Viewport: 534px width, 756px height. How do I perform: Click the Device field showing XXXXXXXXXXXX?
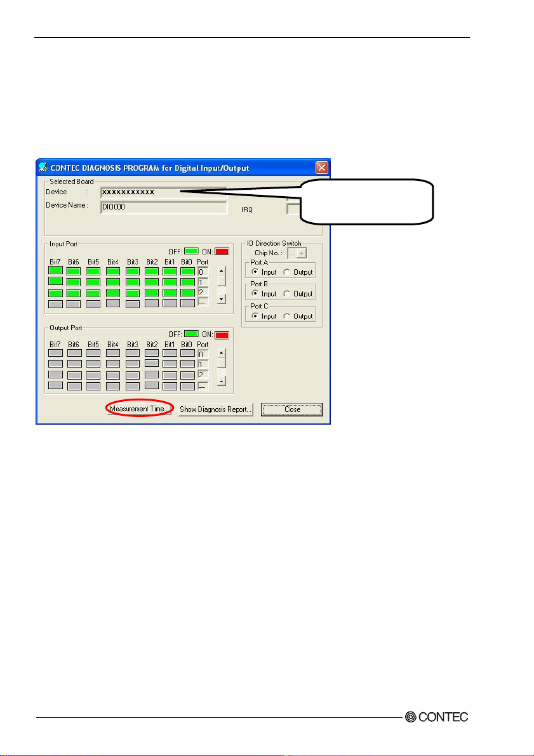tap(164, 192)
